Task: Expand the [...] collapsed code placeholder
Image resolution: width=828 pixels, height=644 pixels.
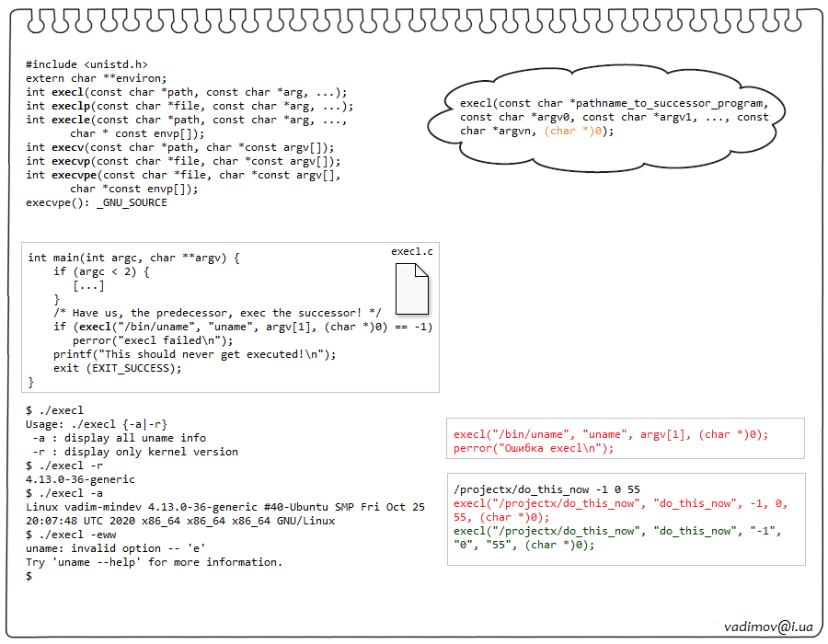Action: click(x=88, y=285)
